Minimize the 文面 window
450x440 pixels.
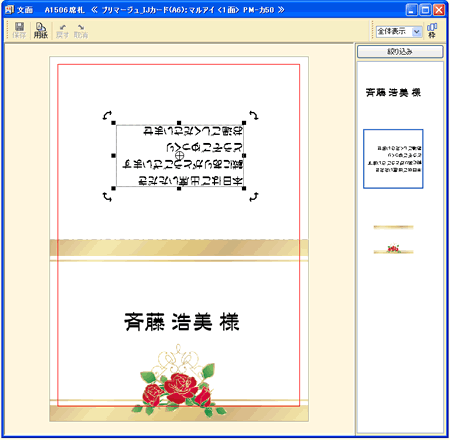[412, 10]
